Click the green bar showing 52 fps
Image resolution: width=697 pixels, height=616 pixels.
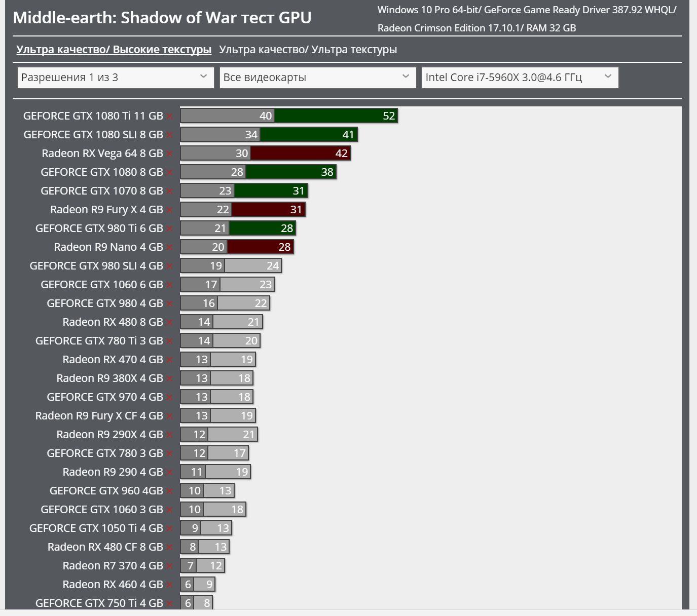pyautogui.click(x=336, y=116)
